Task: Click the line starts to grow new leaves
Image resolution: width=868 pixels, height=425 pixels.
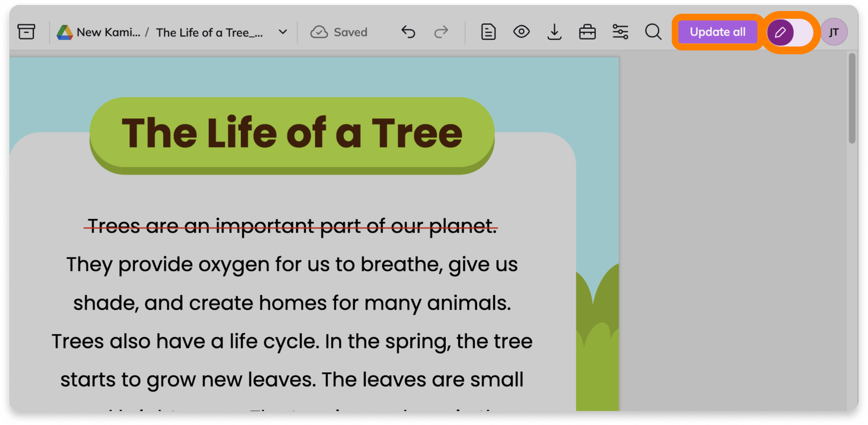Action: [292, 380]
